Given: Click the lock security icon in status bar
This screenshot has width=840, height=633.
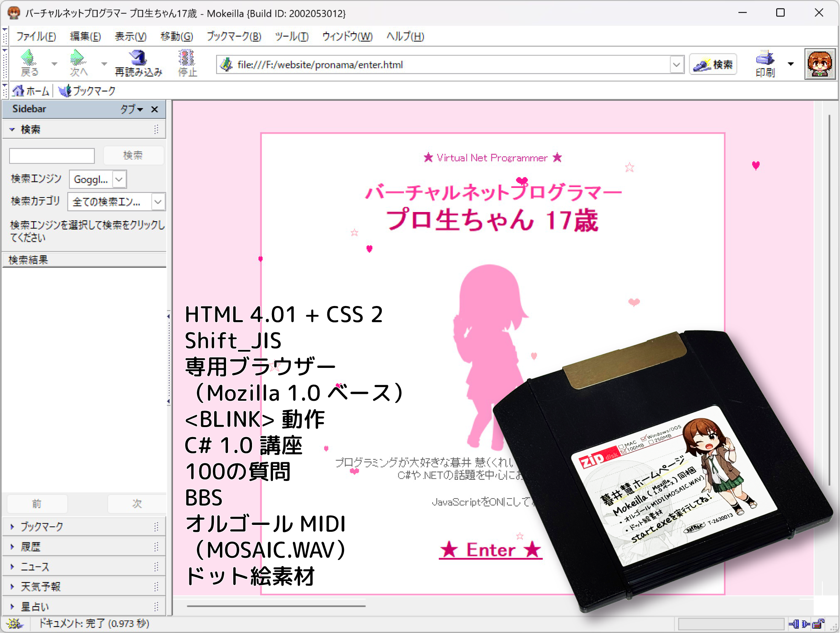Looking at the screenshot, I should tap(818, 624).
